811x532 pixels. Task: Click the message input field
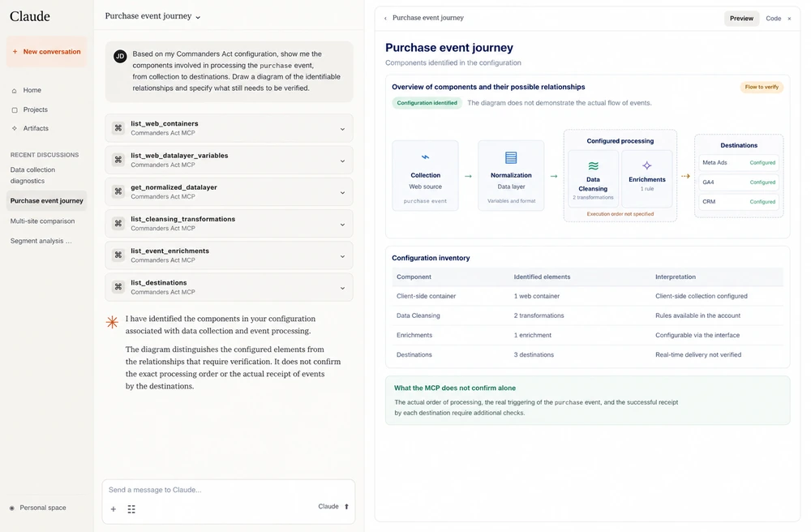pos(228,490)
